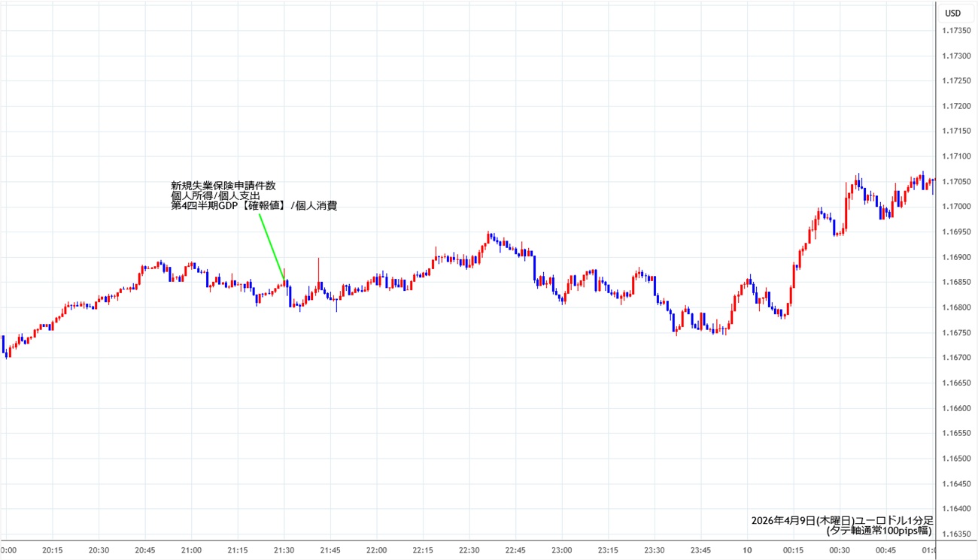Screen dimensions: 978x560
Task: Click the 1.16350 price label at axis bottom
Action: 955,534
